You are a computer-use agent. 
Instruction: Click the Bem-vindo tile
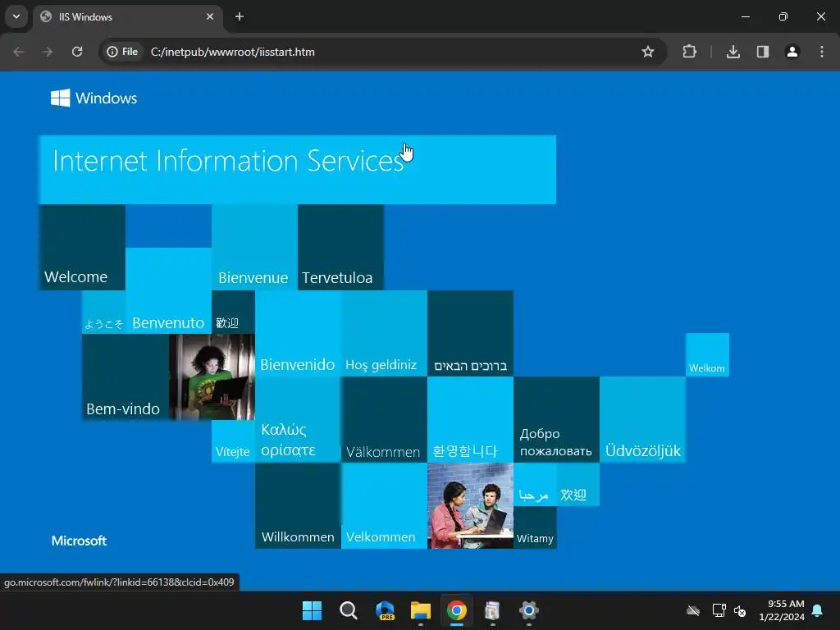coord(126,377)
